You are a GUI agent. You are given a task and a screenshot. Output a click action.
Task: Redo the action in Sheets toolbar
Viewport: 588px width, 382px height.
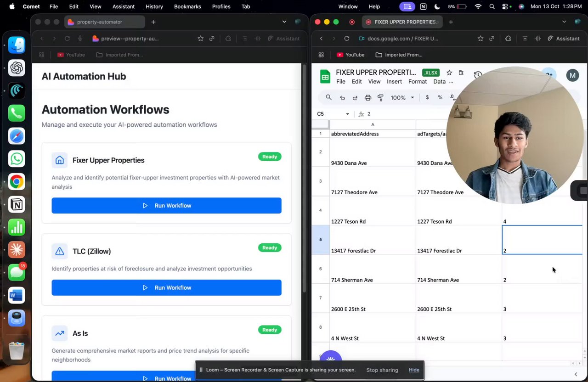click(x=355, y=97)
